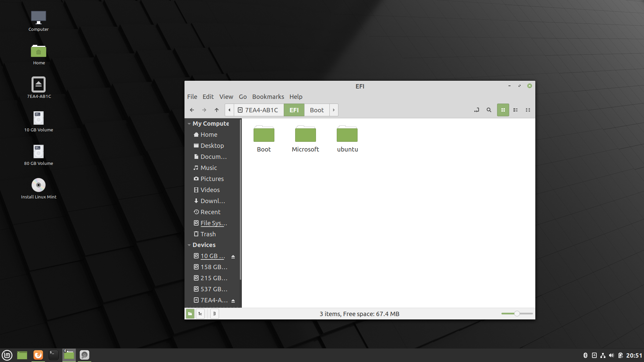The image size is (644, 362).
Task: Open the network tray icon
Action: tap(603, 355)
